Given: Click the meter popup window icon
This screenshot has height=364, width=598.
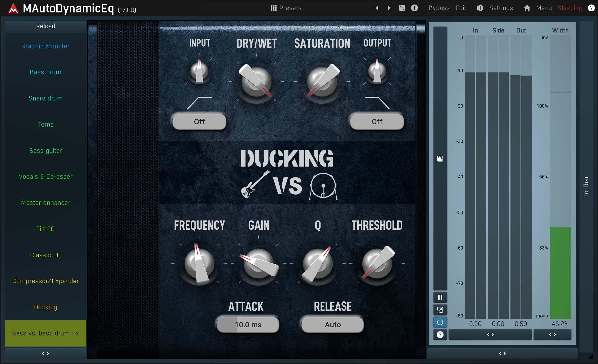Looking at the screenshot, I should point(440,310).
